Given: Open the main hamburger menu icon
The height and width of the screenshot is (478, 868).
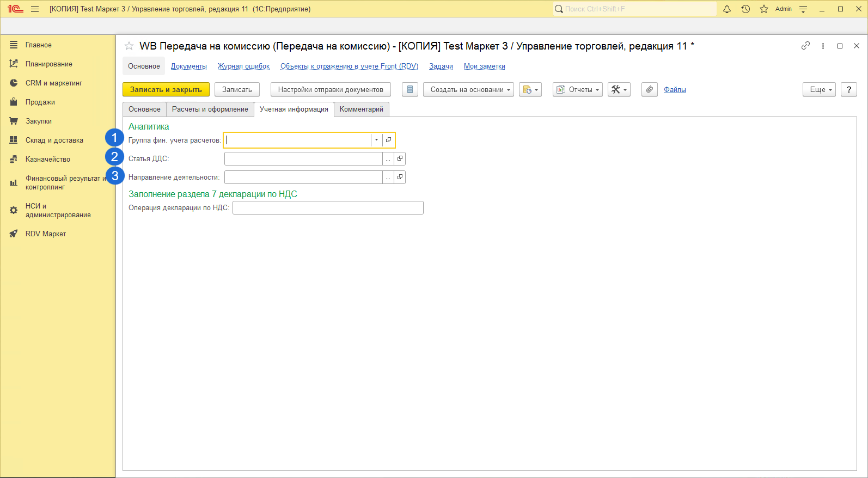Looking at the screenshot, I should 35,9.
